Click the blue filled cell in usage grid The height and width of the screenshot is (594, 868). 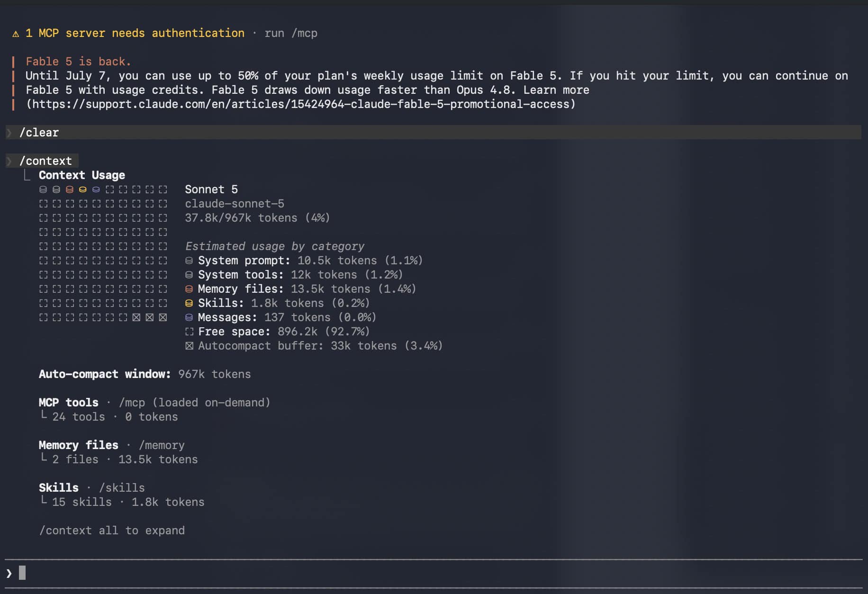tap(96, 189)
